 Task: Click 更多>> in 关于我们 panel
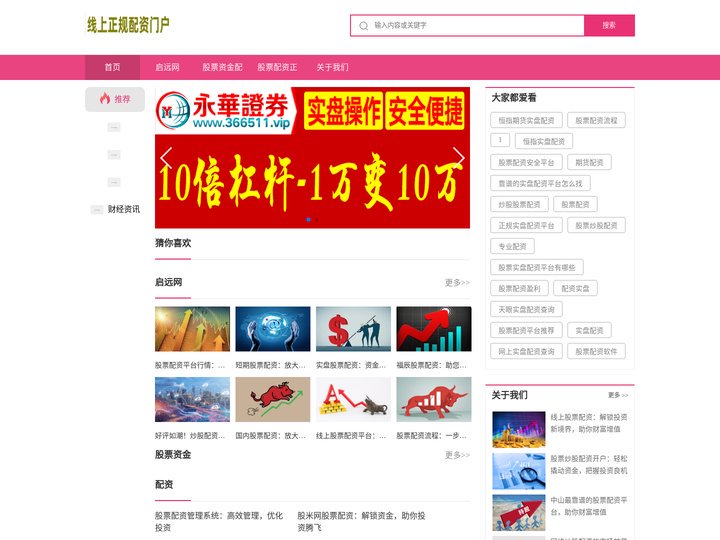pyautogui.click(x=618, y=395)
